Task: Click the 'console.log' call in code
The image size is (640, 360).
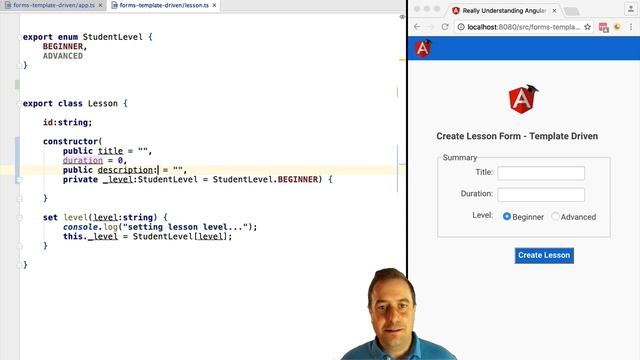Action: (x=90, y=227)
